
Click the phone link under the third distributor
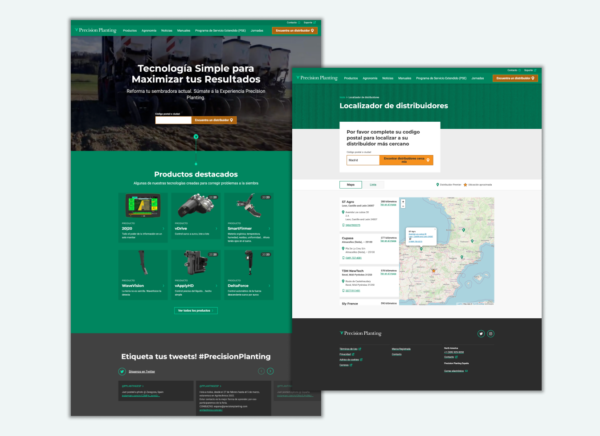353,291
